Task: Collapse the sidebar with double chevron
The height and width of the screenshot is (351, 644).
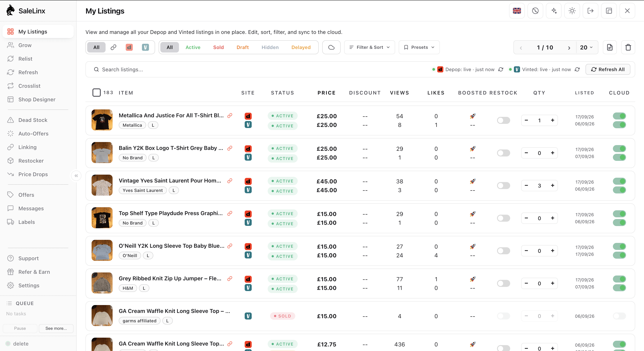Action: click(x=76, y=176)
